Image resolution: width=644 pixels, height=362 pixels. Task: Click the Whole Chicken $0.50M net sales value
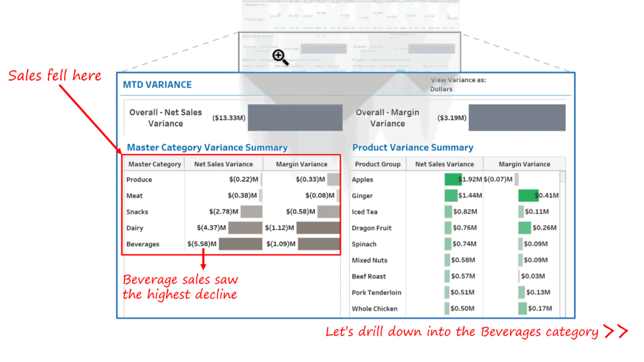(462, 308)
